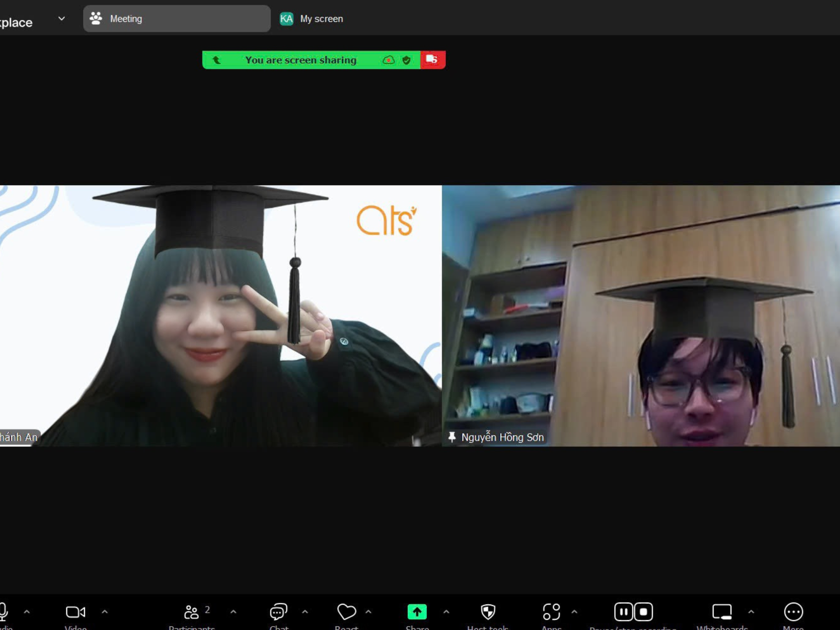Screen dimensions: 840x630
Task: Stop the meeting recording
Action: coord(643,612)
